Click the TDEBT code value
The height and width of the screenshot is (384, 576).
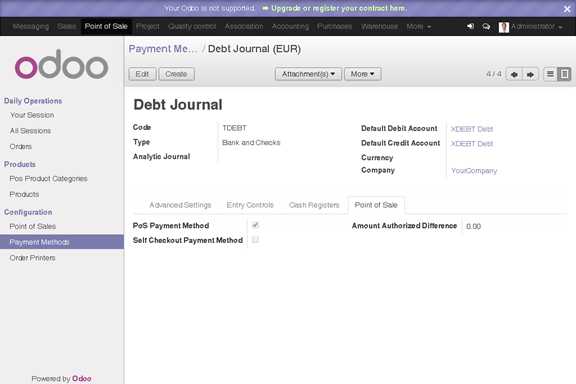234,128
